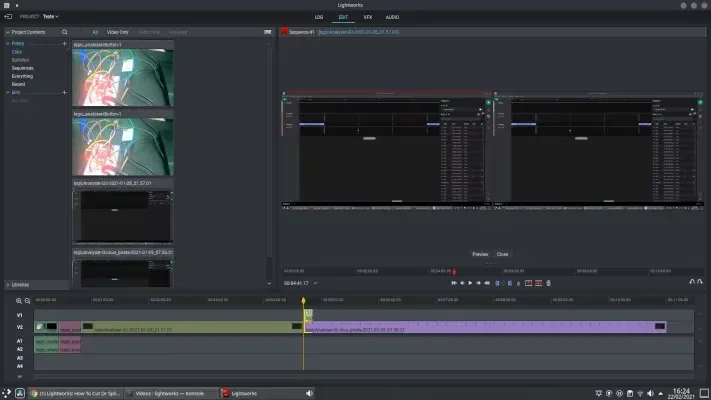The width and height of the screenshot is (711, 400).
Task: Click the red marker on the viewer scrub bar
Action: (x=454, y=272)
